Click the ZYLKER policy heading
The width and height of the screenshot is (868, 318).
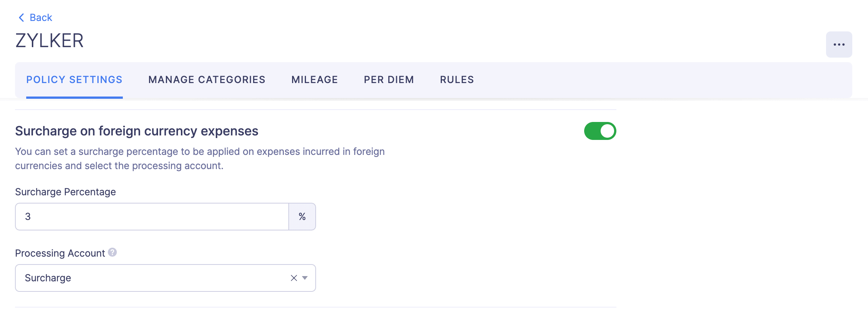point(49,40)
